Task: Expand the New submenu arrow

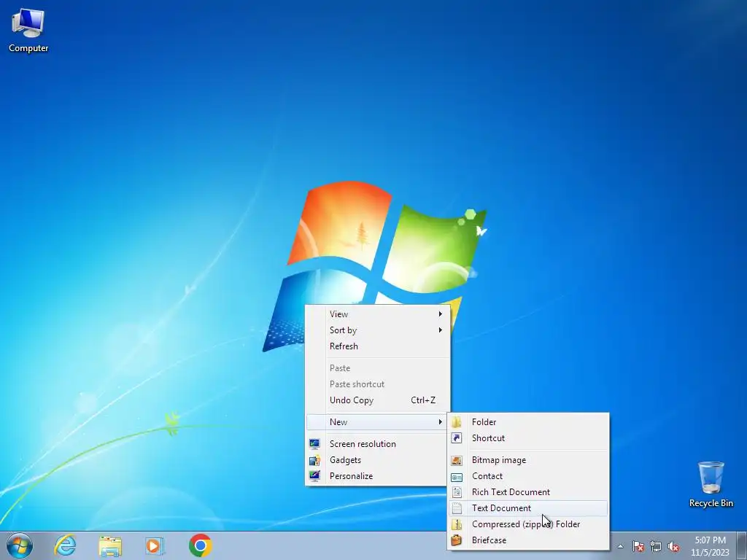Action: 440,422
